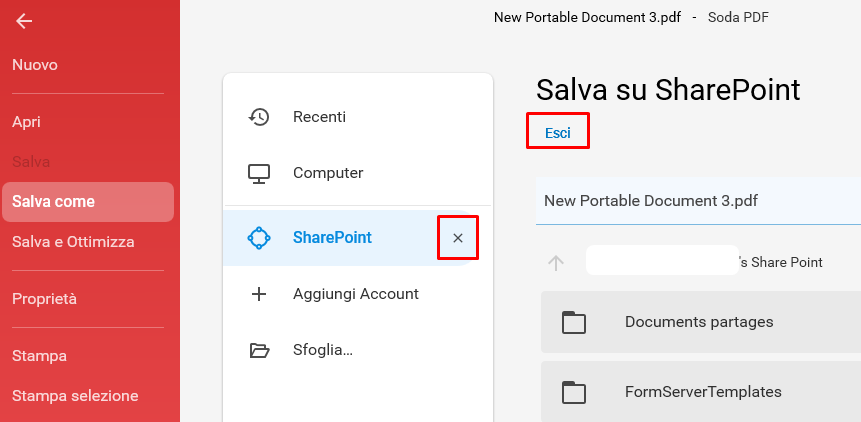Choose Stampa selezione option

(x=75, y=396)
